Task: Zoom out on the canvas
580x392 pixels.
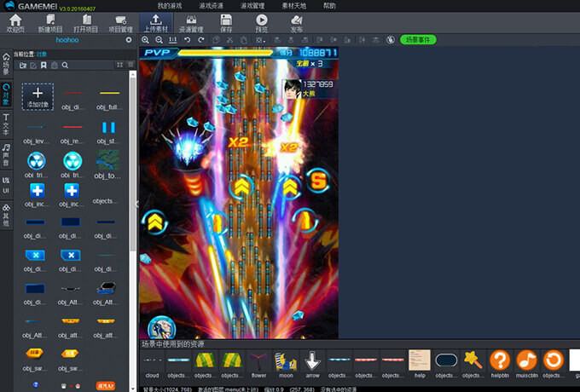Action: coord(159,40)
